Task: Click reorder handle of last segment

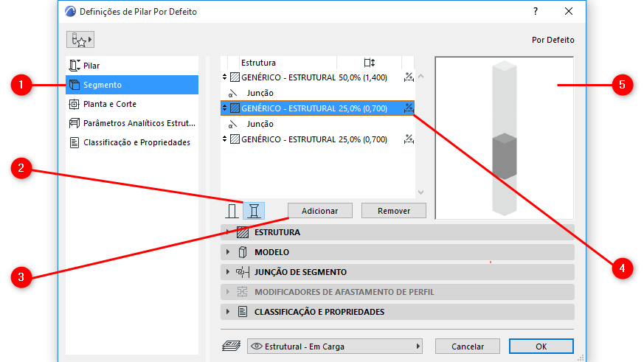Action: [x=225, y=139]
